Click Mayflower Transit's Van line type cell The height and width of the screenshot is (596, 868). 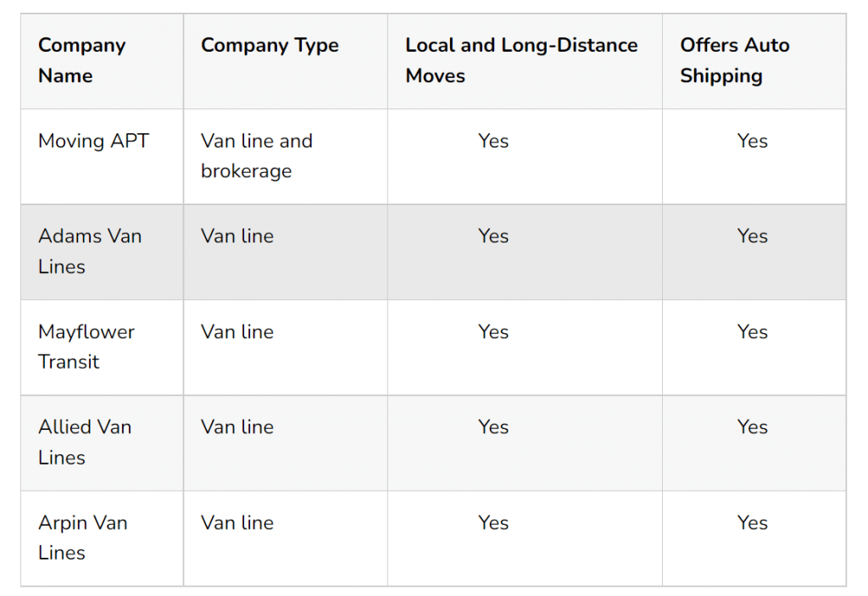[x=285, y=348]
